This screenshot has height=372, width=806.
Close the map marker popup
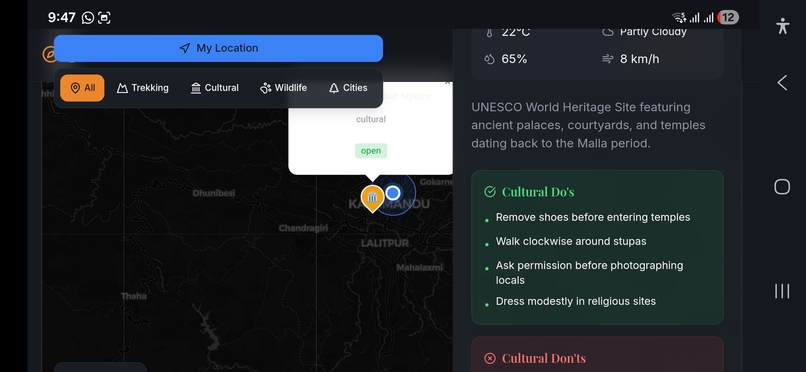447,82
